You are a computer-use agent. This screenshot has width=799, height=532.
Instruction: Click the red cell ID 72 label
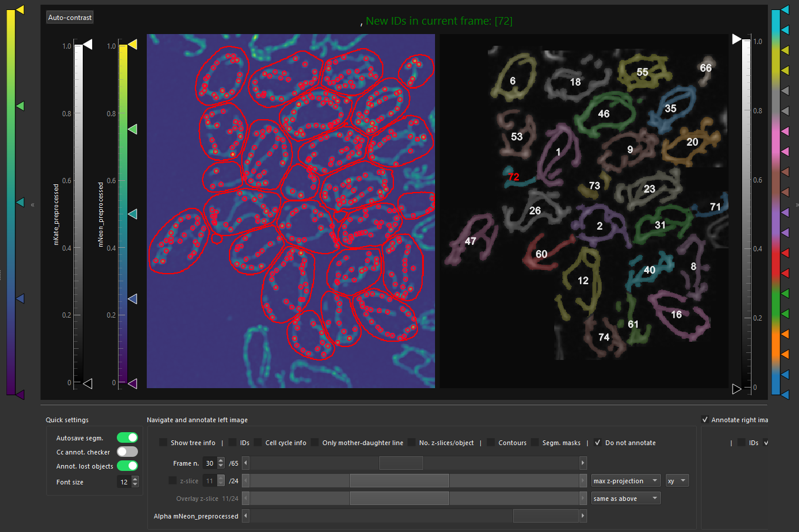pyautogui.click(x=514, y=177)
